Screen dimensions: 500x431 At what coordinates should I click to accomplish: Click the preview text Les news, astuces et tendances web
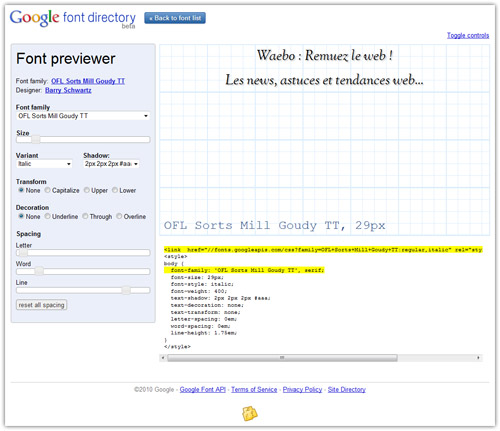tap(324, 80)
